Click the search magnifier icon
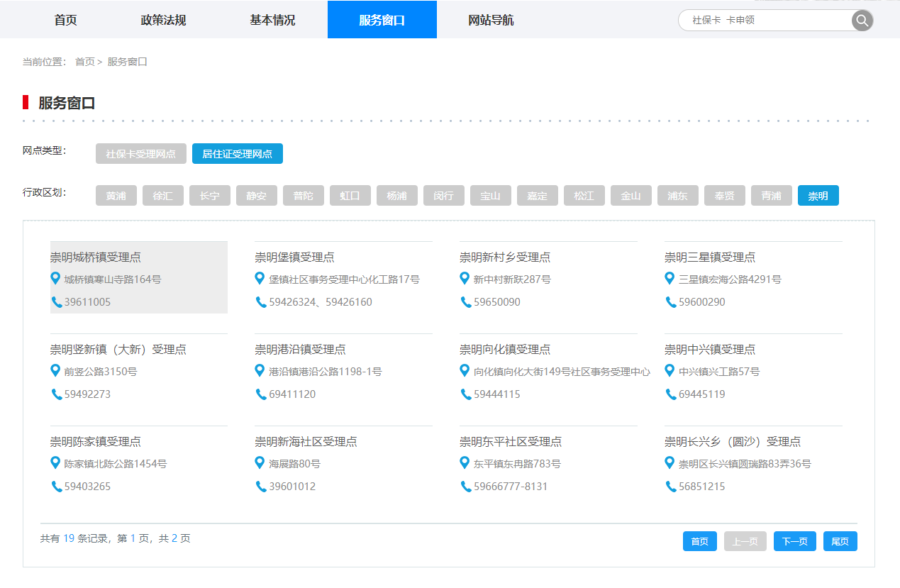The width and height of the screenshot is (900, 588). (x=862, y=21)
